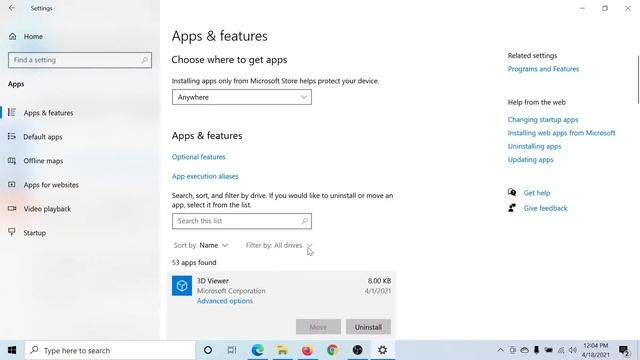Click the network tray icon
The height and width of the screenshot is (360, 640).
pyautogui.click(x=561, y=350)
